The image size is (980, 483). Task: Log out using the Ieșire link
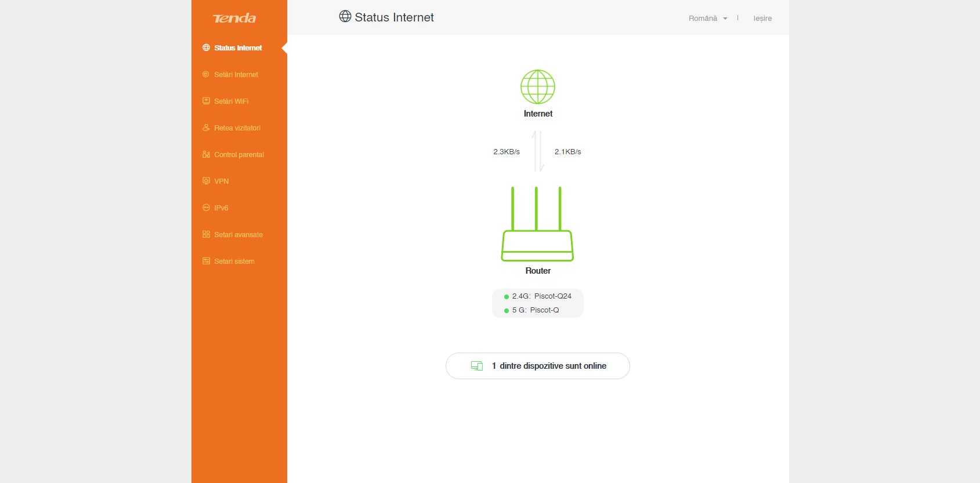tap(762, 19)
